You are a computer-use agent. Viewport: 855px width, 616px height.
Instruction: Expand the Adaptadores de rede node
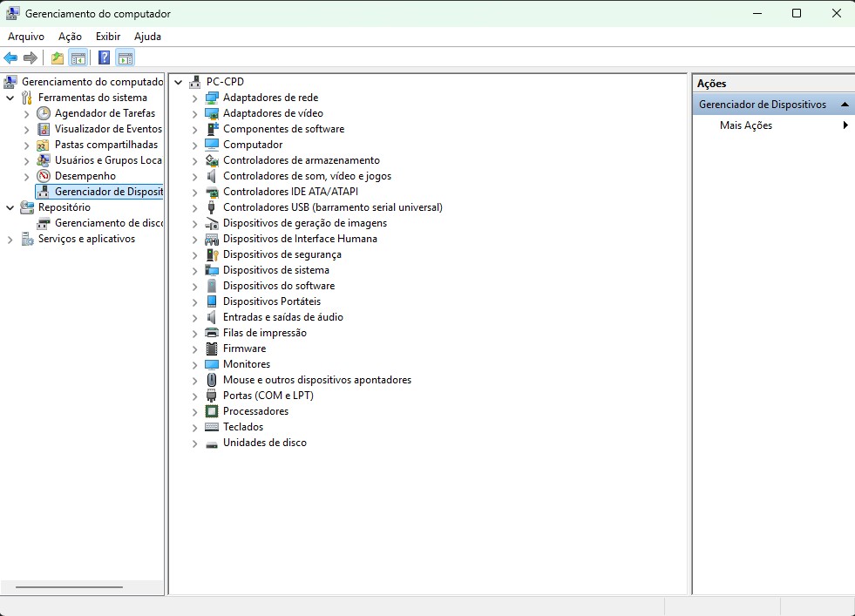click(195, 98)
